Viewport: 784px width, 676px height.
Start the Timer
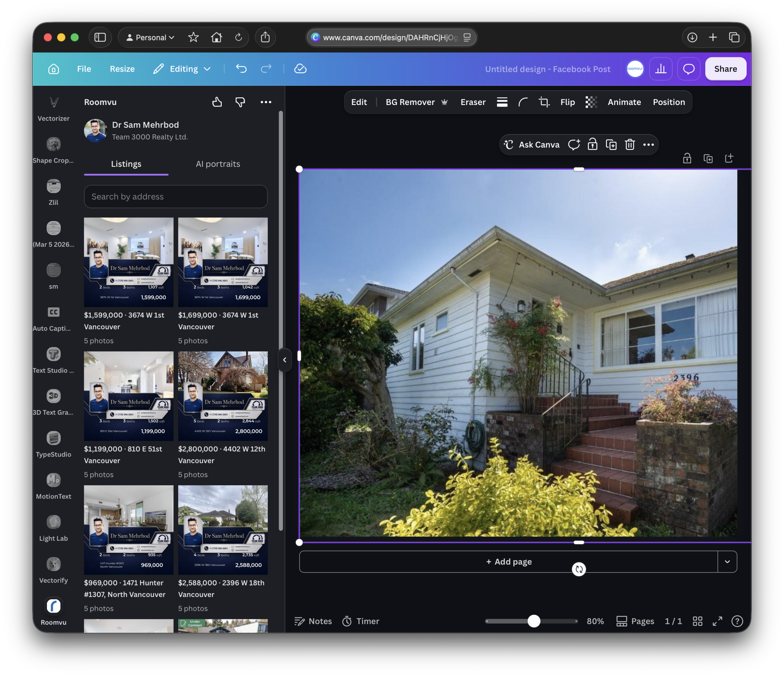pos(360,621)
